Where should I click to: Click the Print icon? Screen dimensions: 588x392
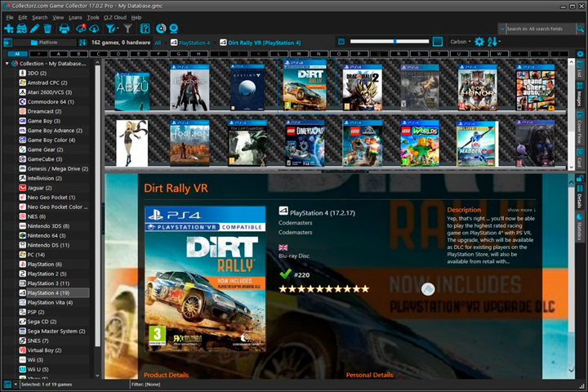(65, 29)
